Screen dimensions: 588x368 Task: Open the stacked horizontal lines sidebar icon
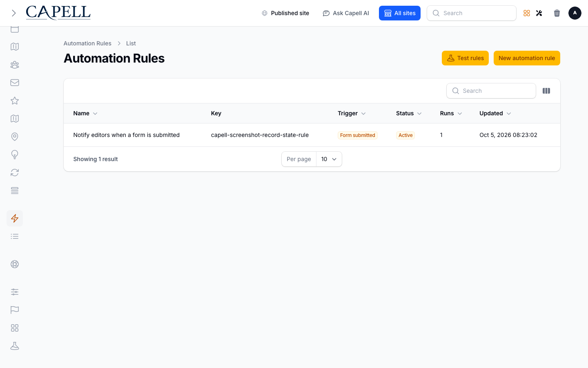tap(15, 191)
